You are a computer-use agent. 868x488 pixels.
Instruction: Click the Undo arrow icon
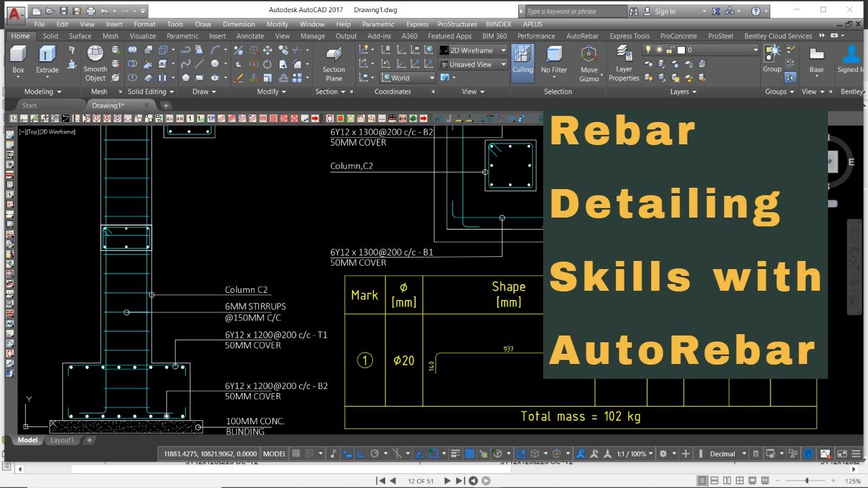coord(104,12)
